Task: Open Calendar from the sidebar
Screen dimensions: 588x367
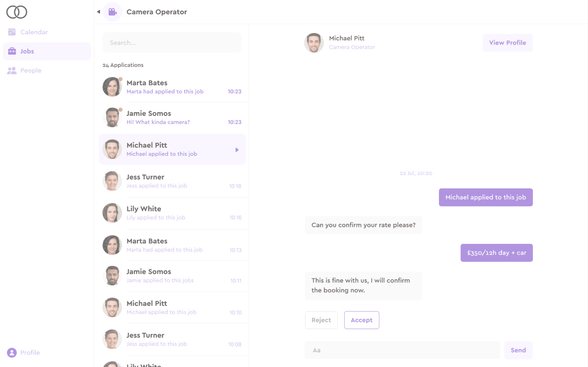Action: (x=34, y=32)
